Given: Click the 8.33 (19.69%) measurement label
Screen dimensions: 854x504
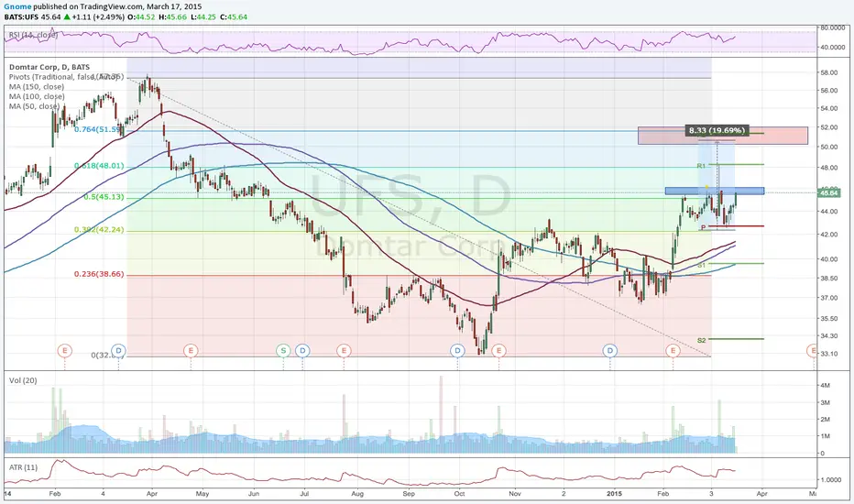Looking at the screenshot, I should click(717, 131).
